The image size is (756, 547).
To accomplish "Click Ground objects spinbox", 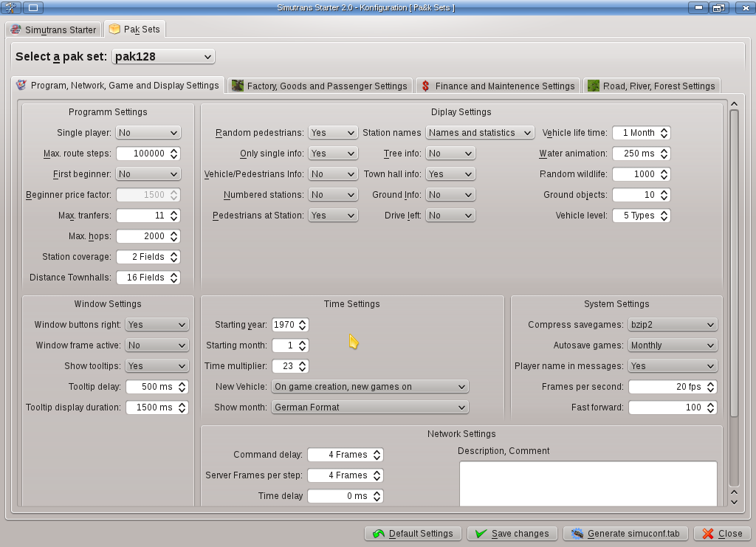I will tap(642, 195).
